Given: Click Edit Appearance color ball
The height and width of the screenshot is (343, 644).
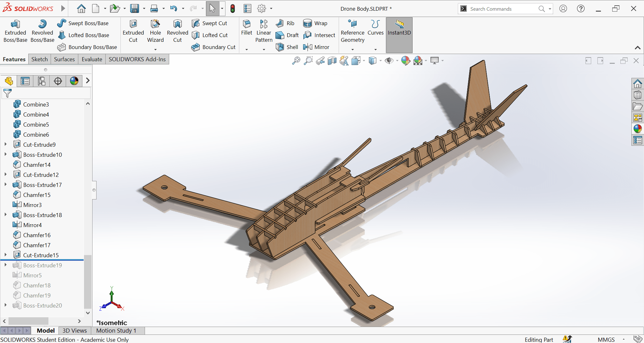Looking at the screenshot, I should click(406, 61).
